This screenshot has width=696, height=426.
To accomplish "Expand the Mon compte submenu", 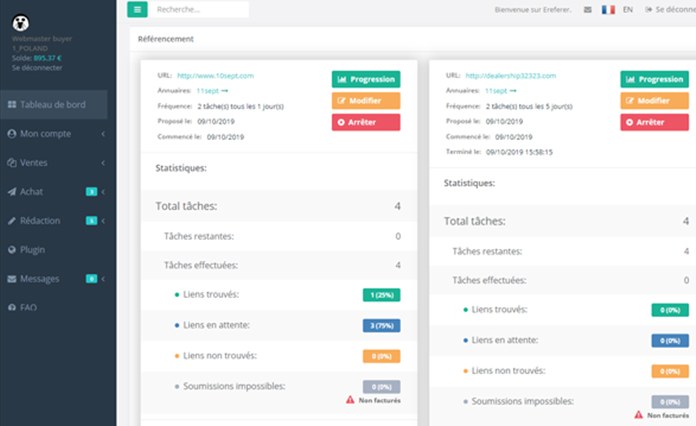I will pyautogui.click(x=104, y=134).
